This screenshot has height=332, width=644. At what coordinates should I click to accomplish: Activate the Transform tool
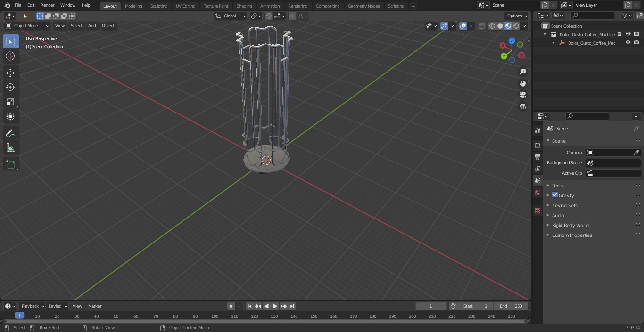[x=10, y=116]
